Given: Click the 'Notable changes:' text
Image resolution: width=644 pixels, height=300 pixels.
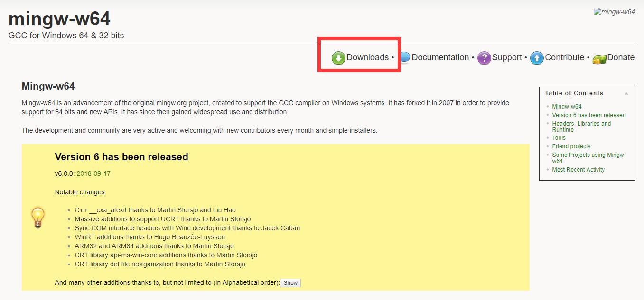Looking at the screenshot, I should tap(81, 192).
